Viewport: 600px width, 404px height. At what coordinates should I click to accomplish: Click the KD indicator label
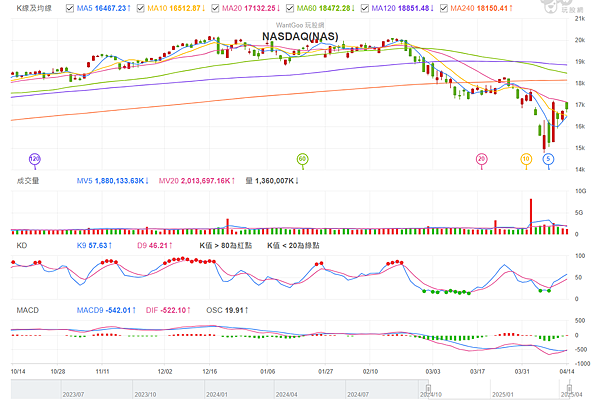22,246
